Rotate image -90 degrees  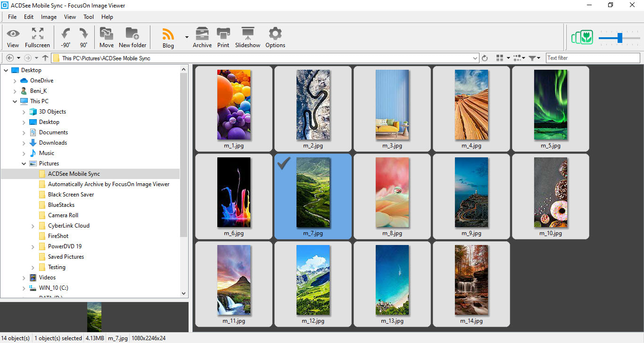tap(66, 38)
